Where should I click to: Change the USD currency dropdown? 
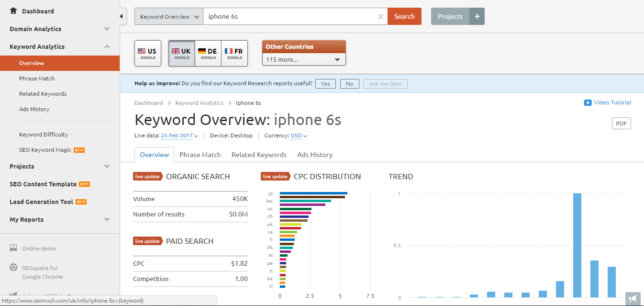tap(299, 136)
